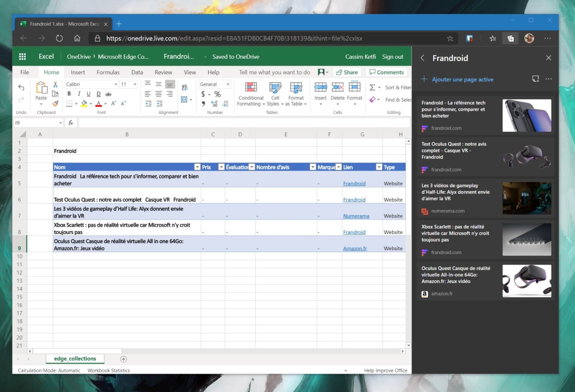Switch to the Data ribbon tab
The width and height of the screenshot is (575, 392).
point(137,72)
